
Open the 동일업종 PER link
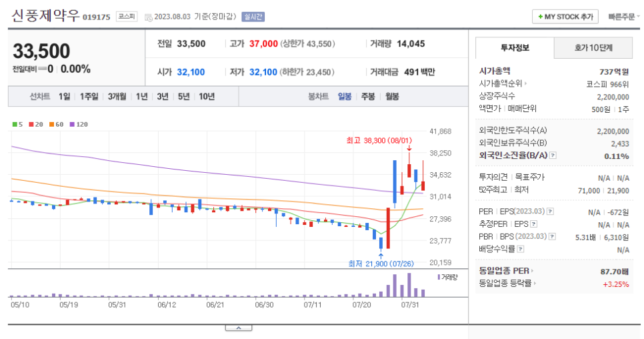[x=506, y=271]
